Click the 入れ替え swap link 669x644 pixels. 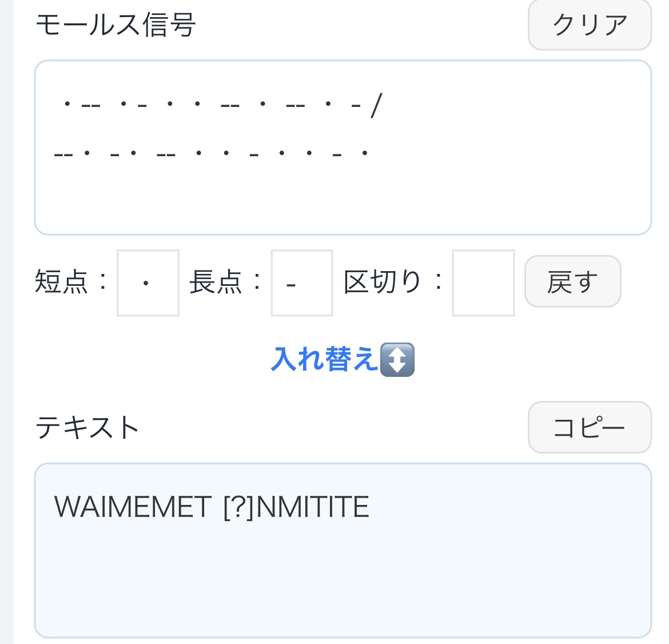tap(324, 360)
